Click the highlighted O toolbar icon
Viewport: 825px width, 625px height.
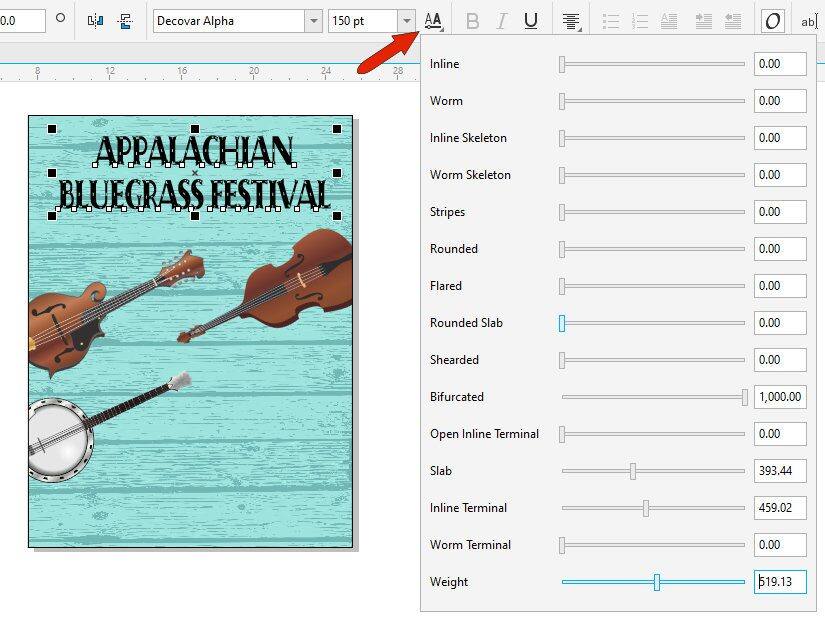(772, 20)
